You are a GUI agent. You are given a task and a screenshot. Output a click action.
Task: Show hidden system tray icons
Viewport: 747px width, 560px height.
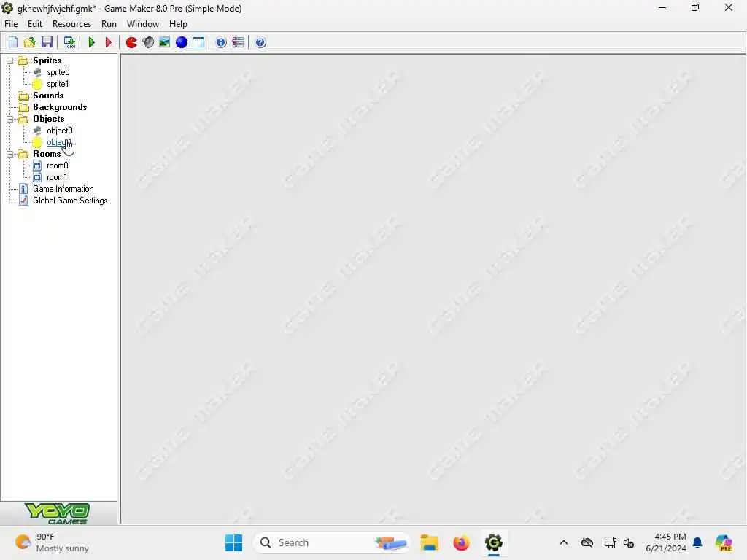(564, 542)
